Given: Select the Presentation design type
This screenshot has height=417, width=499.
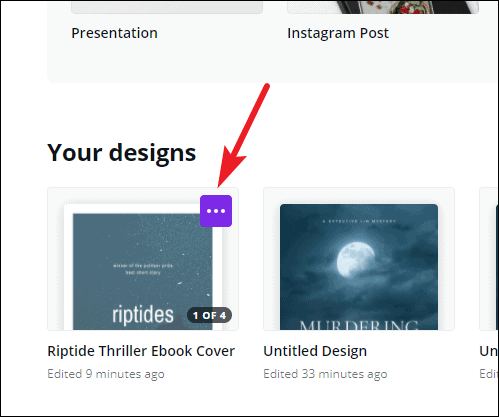Looking at the screenshot, I should pos(114,33).
